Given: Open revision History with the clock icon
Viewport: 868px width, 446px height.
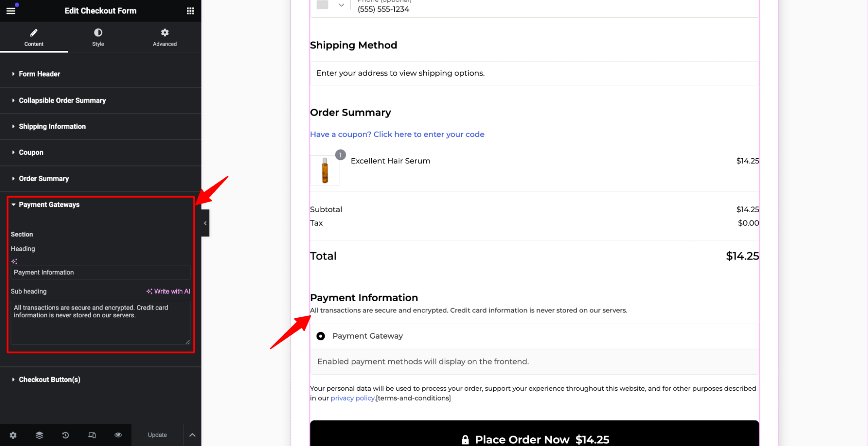Looking at the screenshot, I should click(x=65, y=435).
